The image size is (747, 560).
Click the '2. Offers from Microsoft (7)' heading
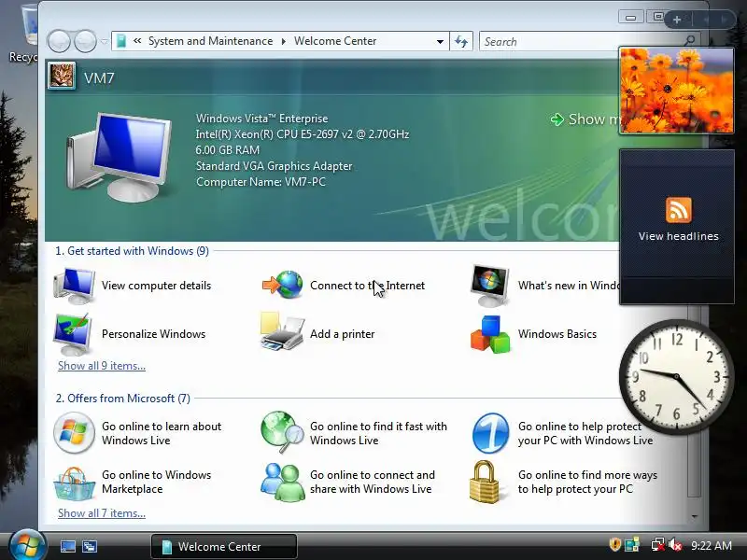123,399
